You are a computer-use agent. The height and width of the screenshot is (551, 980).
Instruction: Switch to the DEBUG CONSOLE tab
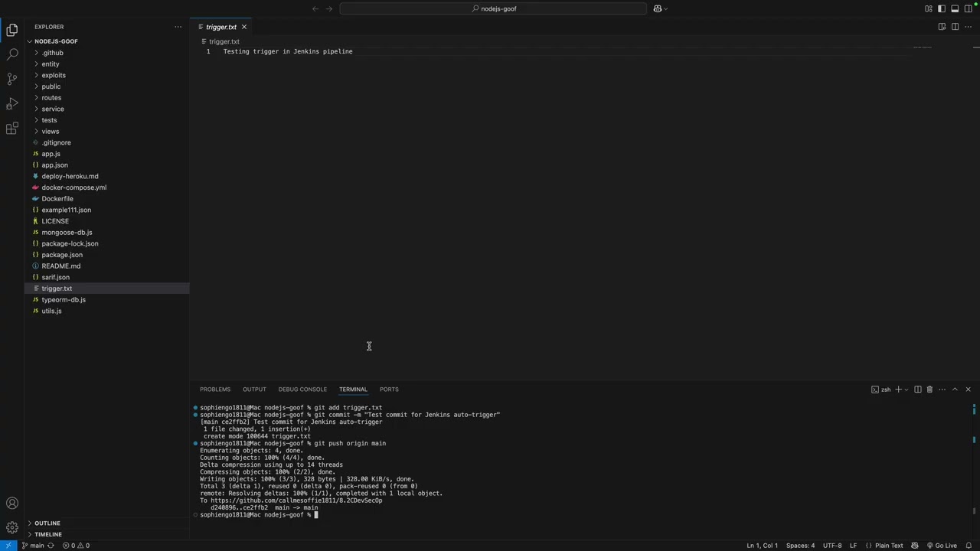click(302, 390)
